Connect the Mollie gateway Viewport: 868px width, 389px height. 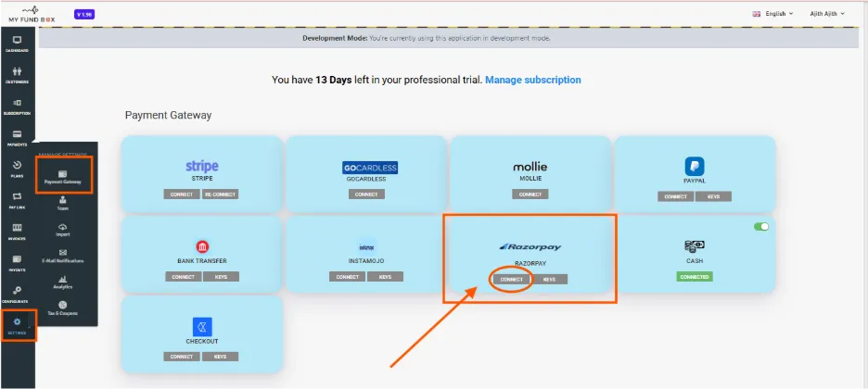pos(530,194)
